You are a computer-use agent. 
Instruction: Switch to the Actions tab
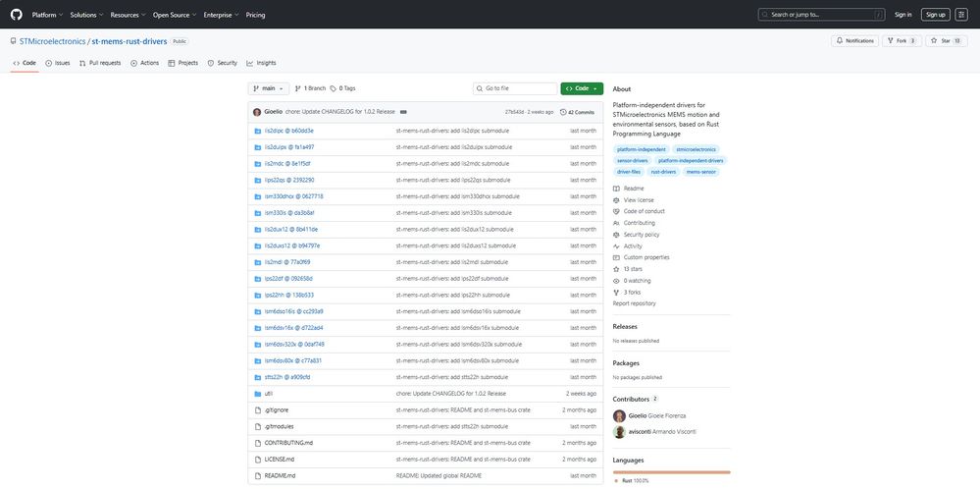pos(144,63)
